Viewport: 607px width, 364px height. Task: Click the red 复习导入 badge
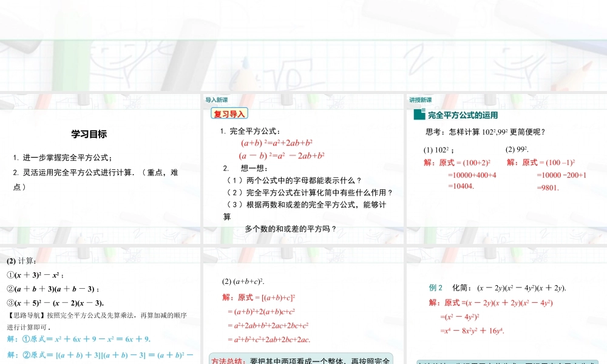click(x=229, y=113)
